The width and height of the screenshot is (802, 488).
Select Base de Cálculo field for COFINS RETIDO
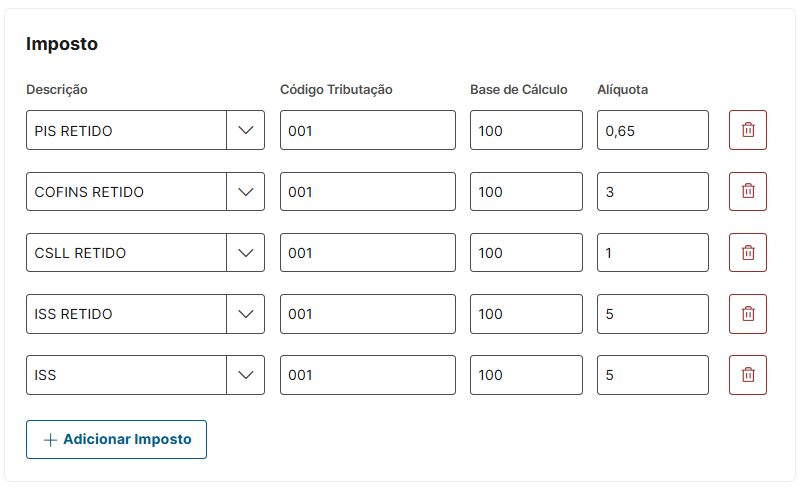(x=526, y=191)
